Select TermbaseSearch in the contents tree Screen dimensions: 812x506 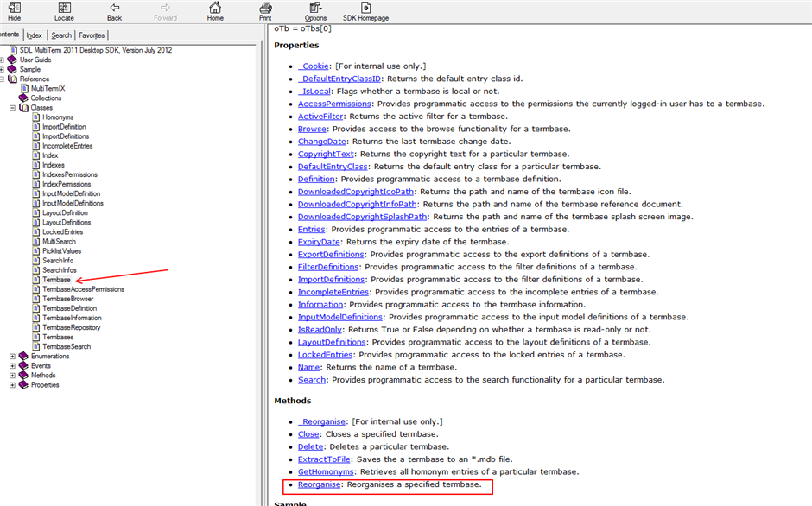coord(67,346)
